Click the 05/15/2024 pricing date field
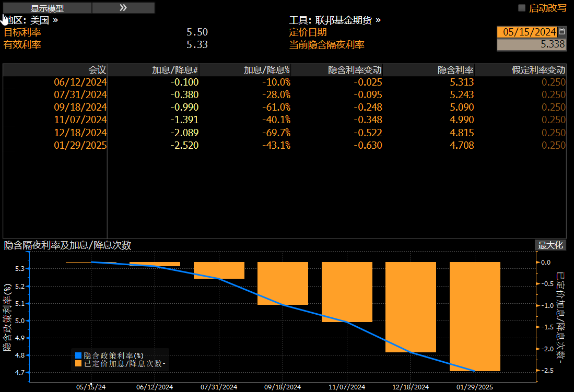 coord(527,32)
